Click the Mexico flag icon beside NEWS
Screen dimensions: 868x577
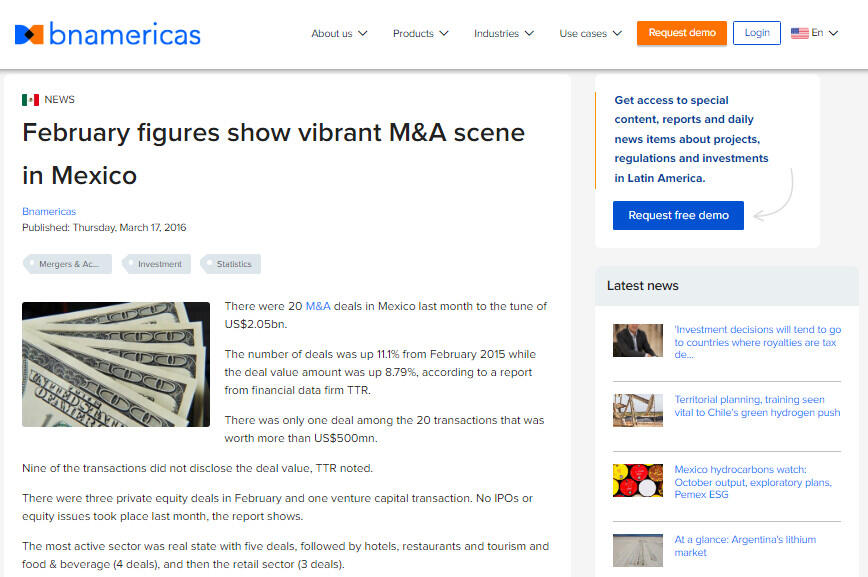pos(30,100)
